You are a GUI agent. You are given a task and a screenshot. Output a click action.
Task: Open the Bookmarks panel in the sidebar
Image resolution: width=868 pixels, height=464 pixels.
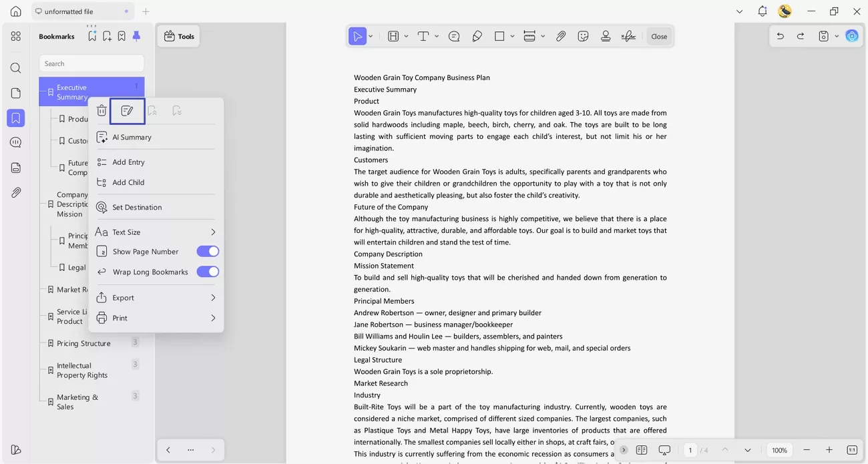tap(15, 118)
